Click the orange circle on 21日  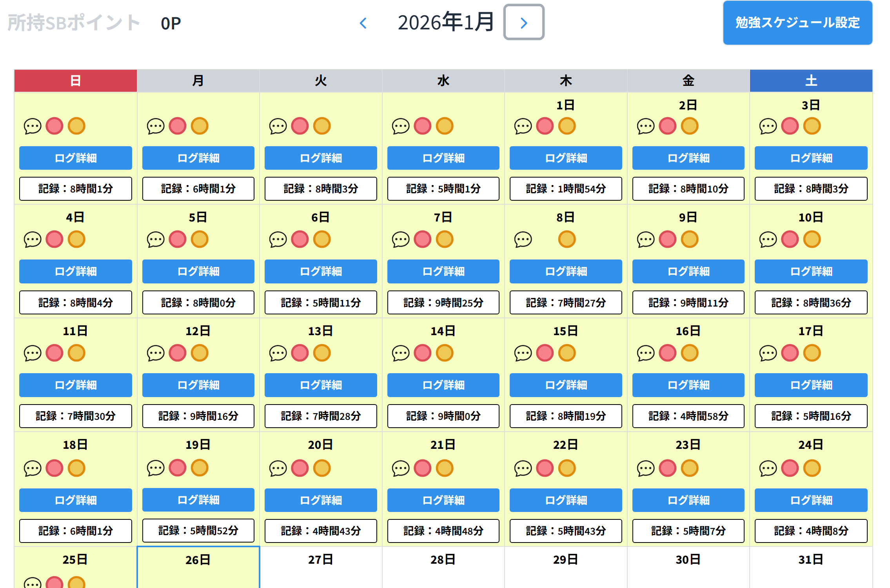coord(445,467)
